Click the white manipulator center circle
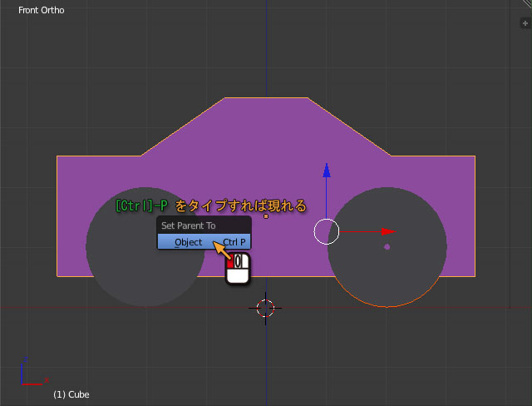The image size is (532, 406). pyautogui.click(x=327, y=231)
